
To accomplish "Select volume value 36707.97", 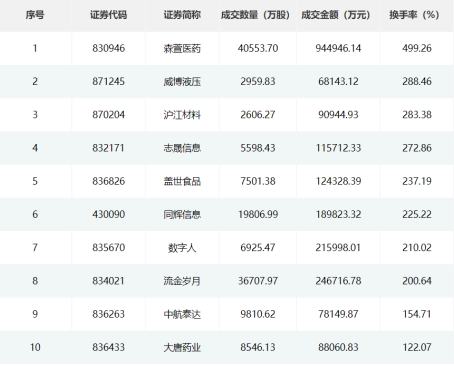I will [258, 281].
